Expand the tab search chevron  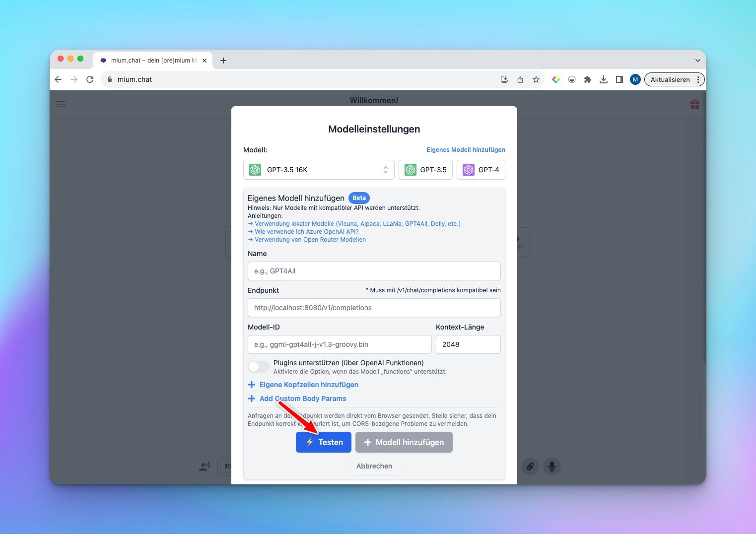point(697,61)
